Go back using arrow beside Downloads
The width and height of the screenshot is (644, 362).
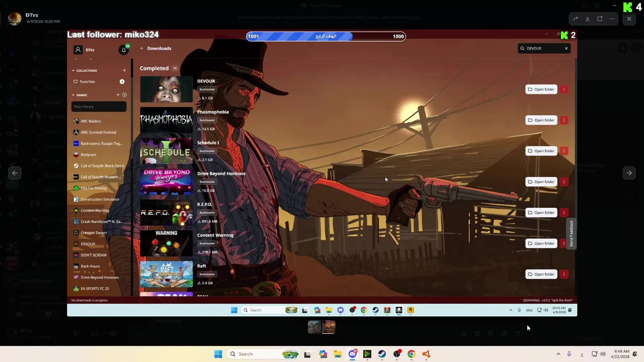tap(142, 48)
